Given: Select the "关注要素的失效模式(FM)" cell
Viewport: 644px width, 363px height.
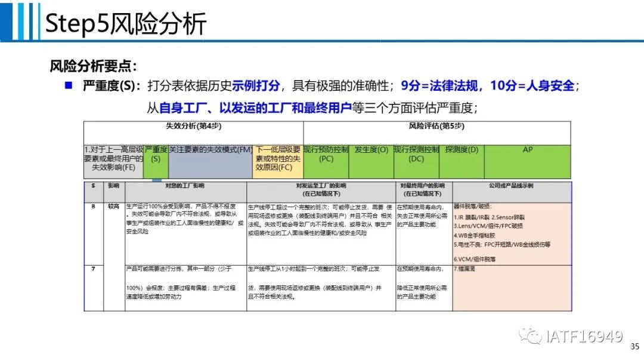Looking at the screenshot, I should pos(210,162).
